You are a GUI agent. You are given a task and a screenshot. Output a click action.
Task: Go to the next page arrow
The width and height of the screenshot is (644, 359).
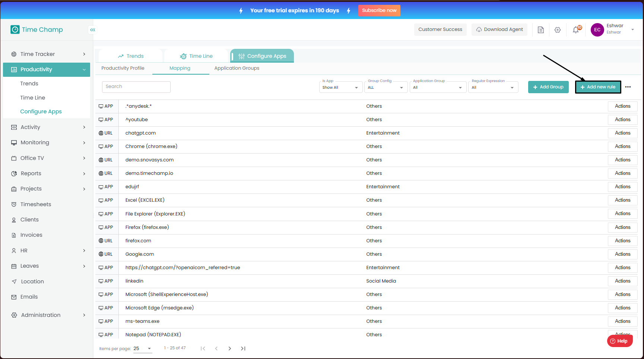coord(230,349)
